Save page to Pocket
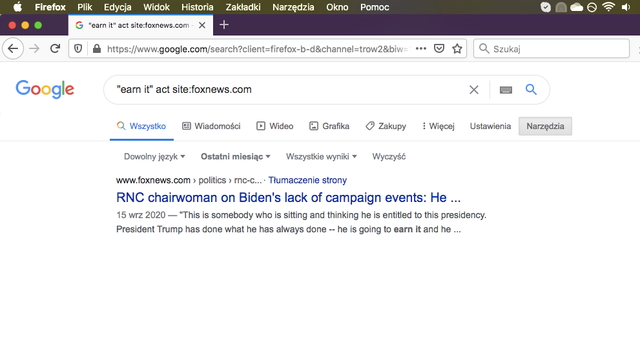Viewport: 640px width, 364px height. coord(439,48)
